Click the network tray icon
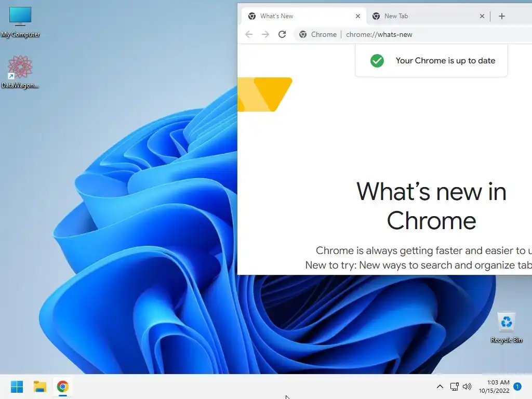 454,387
